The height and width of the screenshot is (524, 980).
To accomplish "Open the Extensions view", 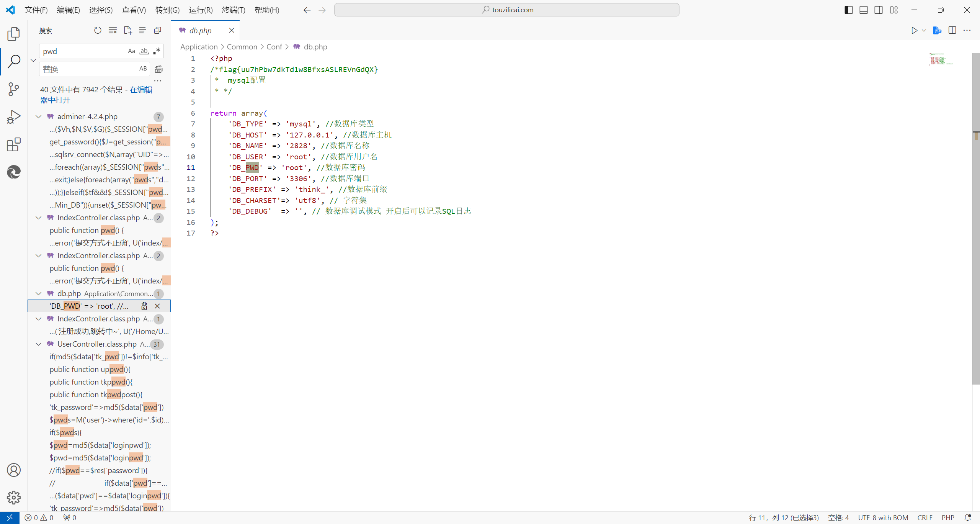I will 13,145.
